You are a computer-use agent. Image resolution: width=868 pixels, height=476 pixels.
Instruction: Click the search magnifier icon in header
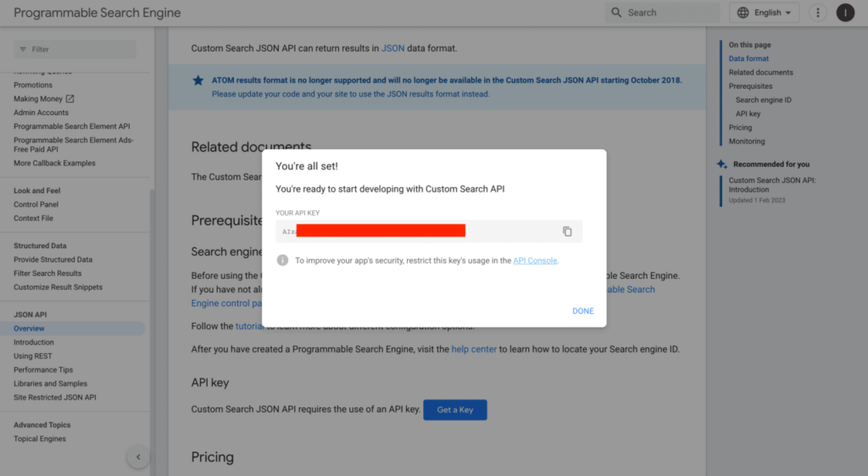(x=616, y=13)
